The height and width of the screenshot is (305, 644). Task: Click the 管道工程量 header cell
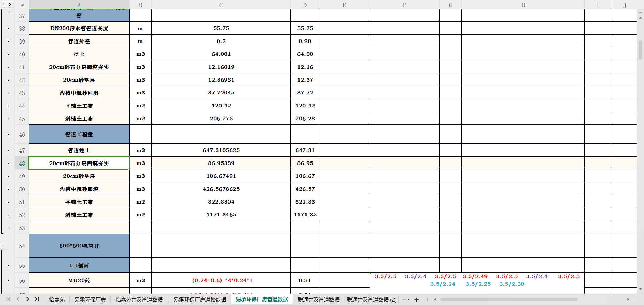(79, 134)
